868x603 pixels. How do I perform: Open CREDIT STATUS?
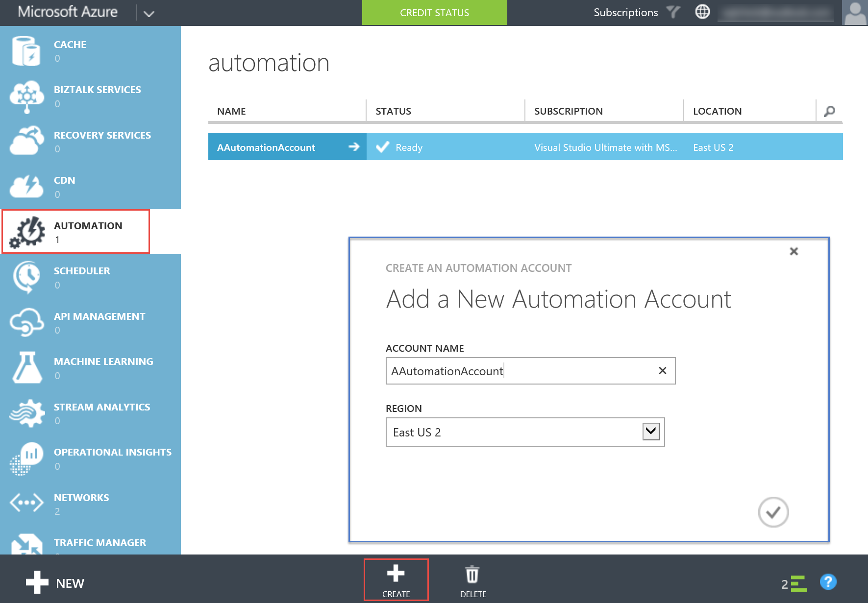click(x=435, y=13)
